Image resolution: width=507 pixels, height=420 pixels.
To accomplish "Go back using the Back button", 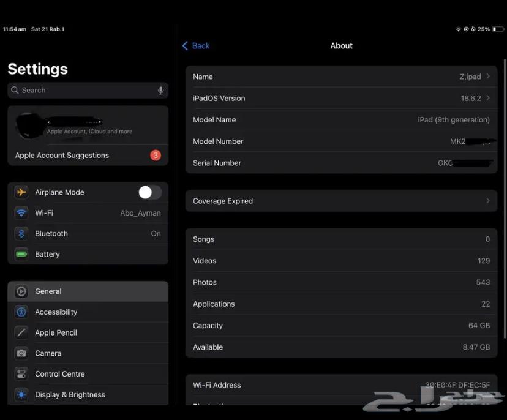I will pyautogui.click(x=196, y=46).
